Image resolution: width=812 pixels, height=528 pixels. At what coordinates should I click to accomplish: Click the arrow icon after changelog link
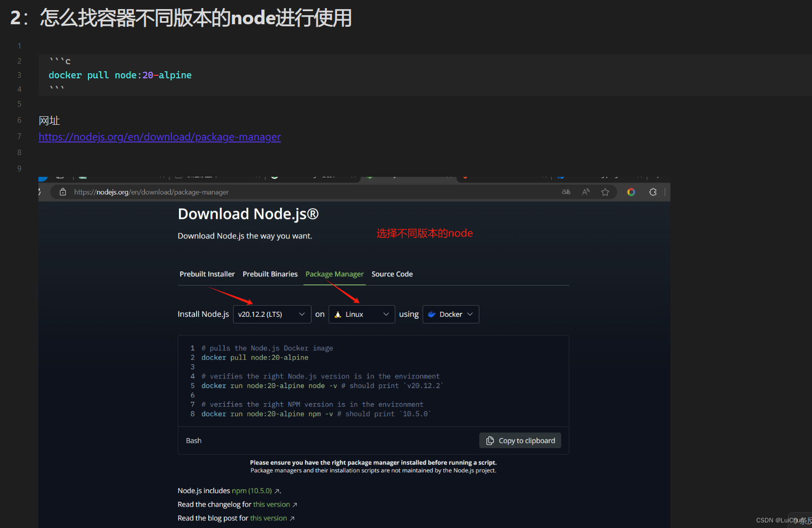295,505
